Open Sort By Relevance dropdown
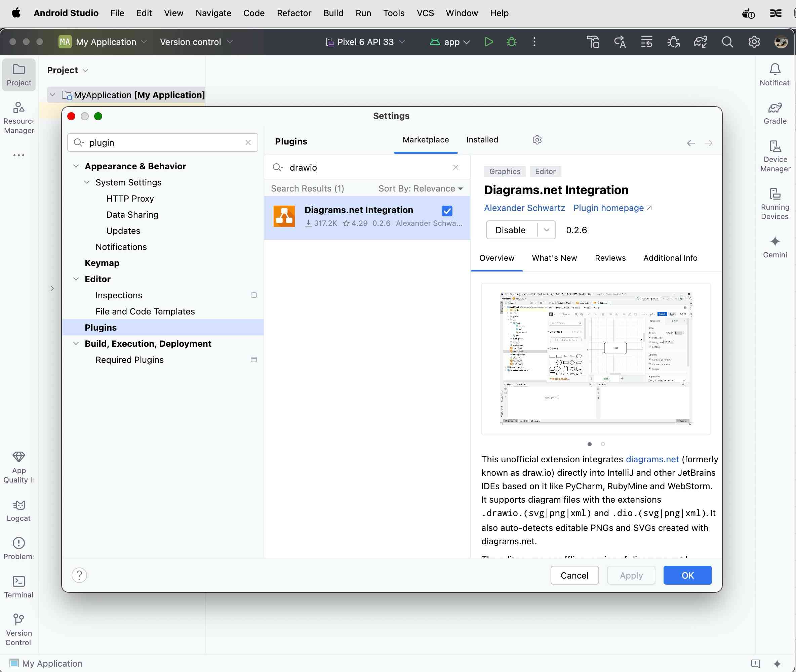Image resolution: width=796 pixels, height=672 pixels. point(421,188)
